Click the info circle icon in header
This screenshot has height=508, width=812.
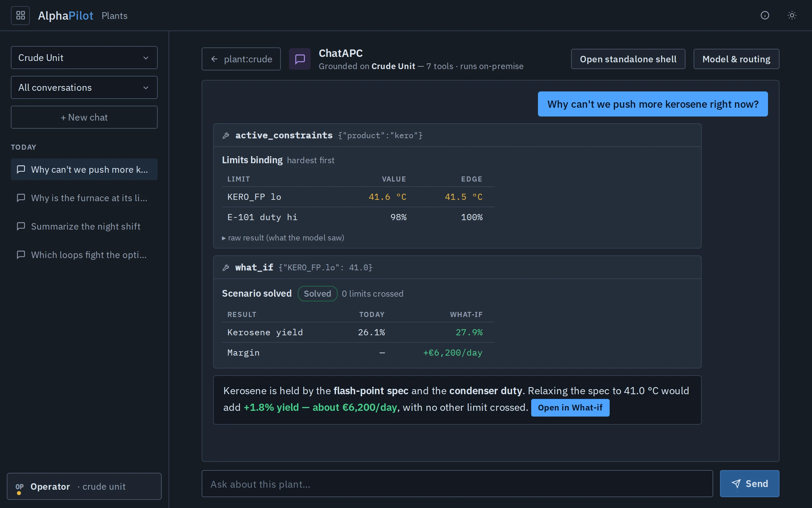click(x=765, y=16)
